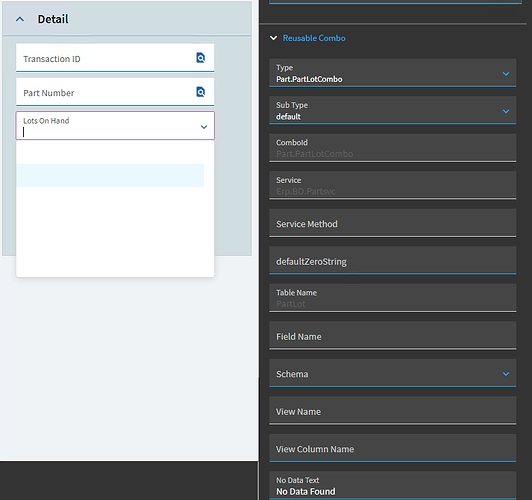Collapse the Detail panel chevron
The image size is (532, 500).
[x=20, y=19]
